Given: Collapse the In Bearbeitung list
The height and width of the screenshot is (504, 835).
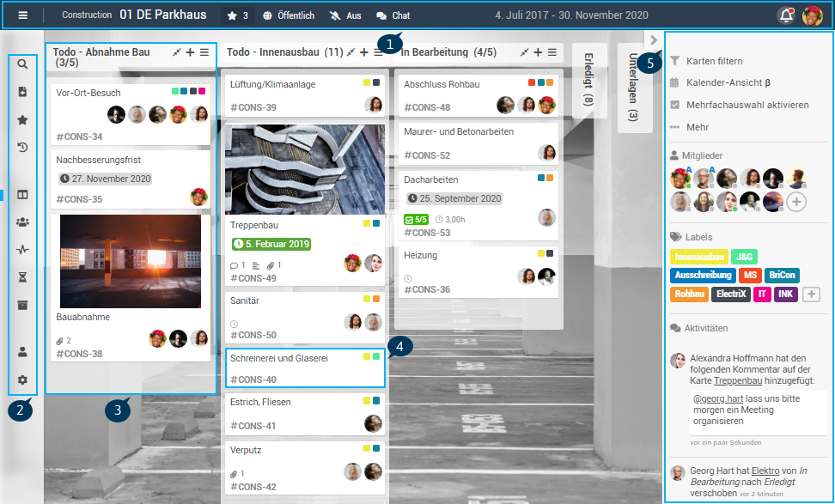Looking at the screenshot, I should (525, 52).
